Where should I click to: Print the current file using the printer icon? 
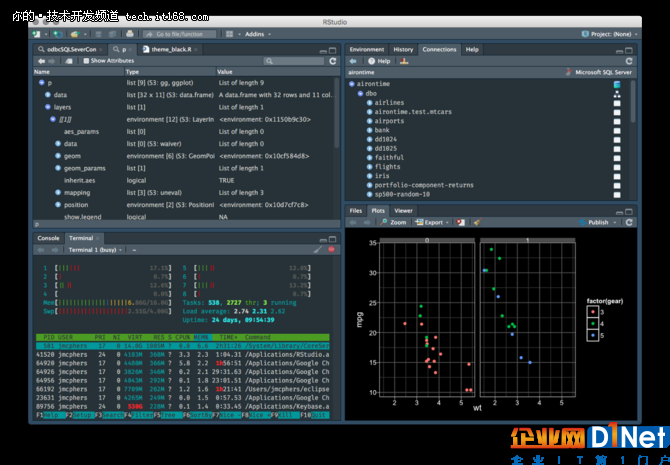[x=130, y=34]
